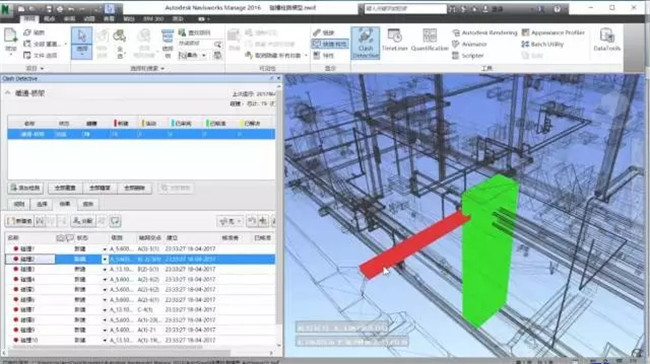Switch to Select tab in Clash Detective

42,204
